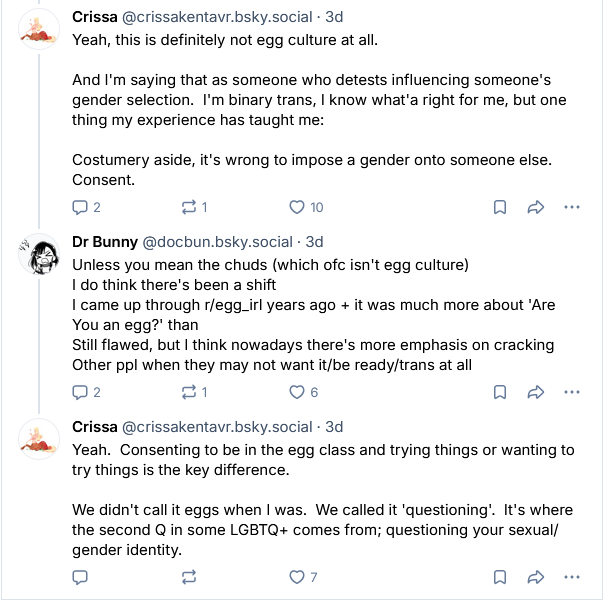Reply to Crissa's post about 'questioning'
The height and width of the screenshot is (600, 610).
[81, 577]
